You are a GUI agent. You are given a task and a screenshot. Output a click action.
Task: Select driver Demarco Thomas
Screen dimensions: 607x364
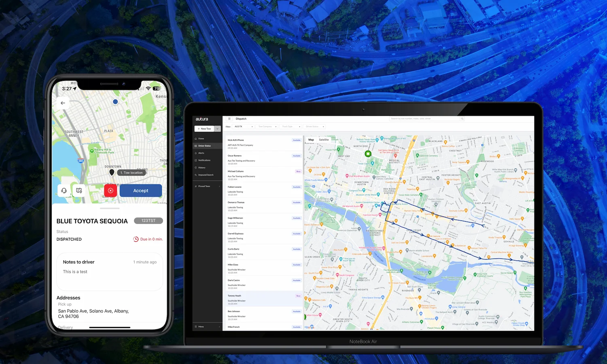pos(263,206)
